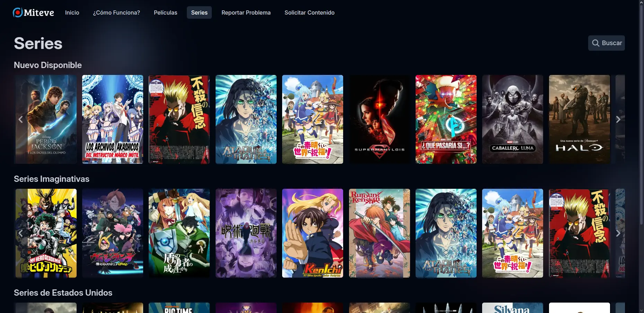Screen dimensions: 644x313
Task: Choose the ¿Qué Pasaría Si...? poster
Action: coord(446,119)
